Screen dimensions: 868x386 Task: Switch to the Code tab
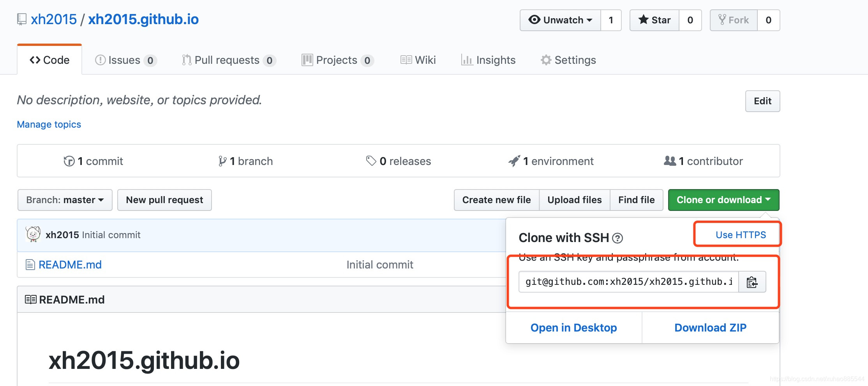click(49, 60)
